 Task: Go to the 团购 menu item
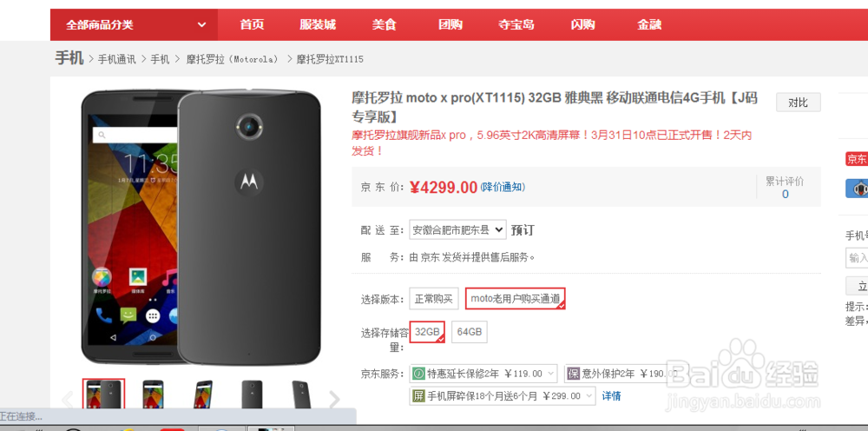click(450, 25)
